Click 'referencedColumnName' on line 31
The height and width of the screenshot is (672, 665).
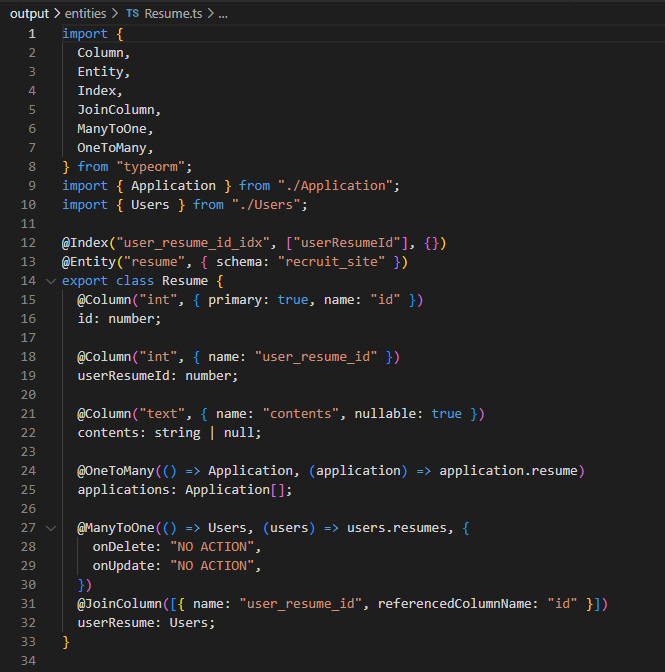[x=454, y=604]
